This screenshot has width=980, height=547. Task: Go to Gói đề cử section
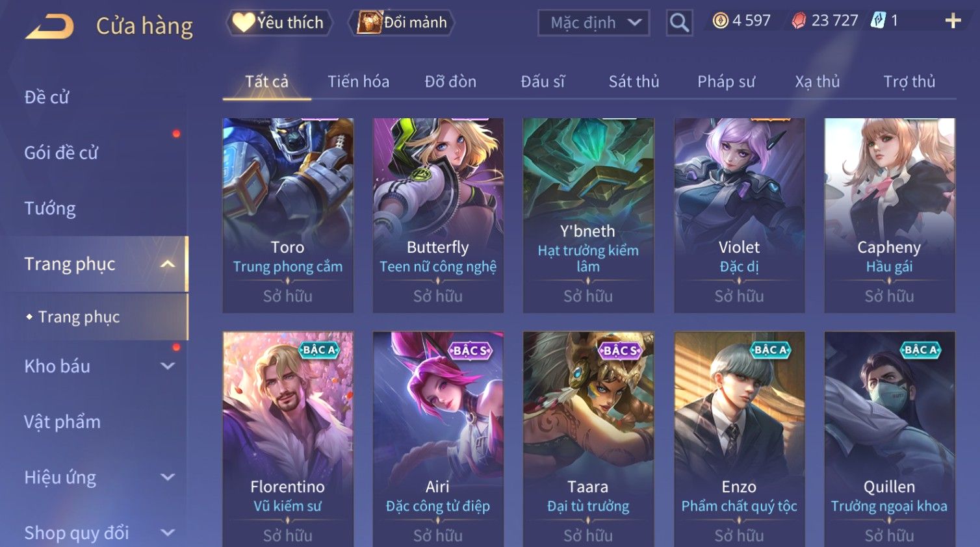pyautogui.click(x=61, y=153)
